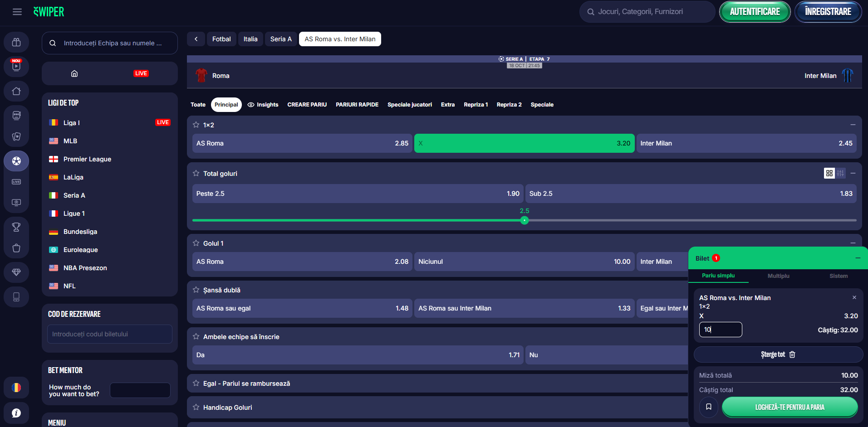
Task: Open the hamburger menu icon
Action: [x=17, y=12]
